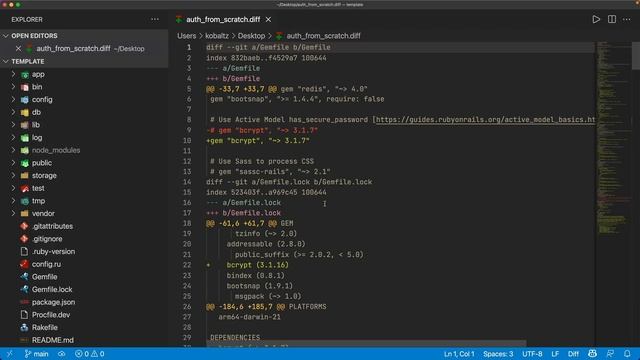Open editor More Actions ellipsis
Image resolution: width=640 pixels, height=360 pixels.
point(627,19)
